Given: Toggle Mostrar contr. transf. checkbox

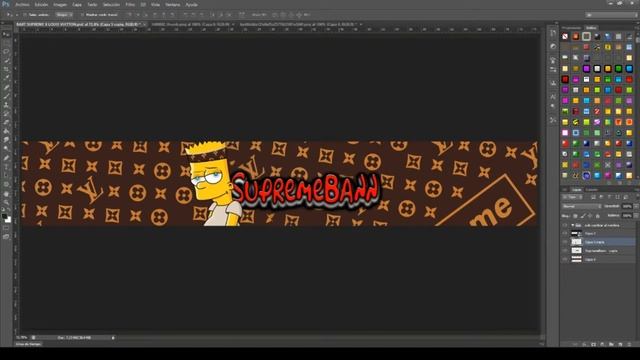Looking at the screenshot, I should [82, 15].
